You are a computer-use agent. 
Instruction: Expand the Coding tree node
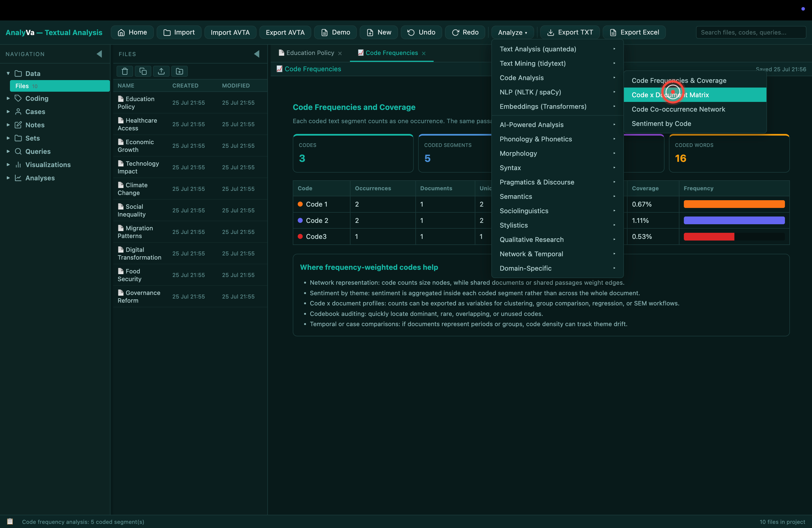tap(8, 98)
